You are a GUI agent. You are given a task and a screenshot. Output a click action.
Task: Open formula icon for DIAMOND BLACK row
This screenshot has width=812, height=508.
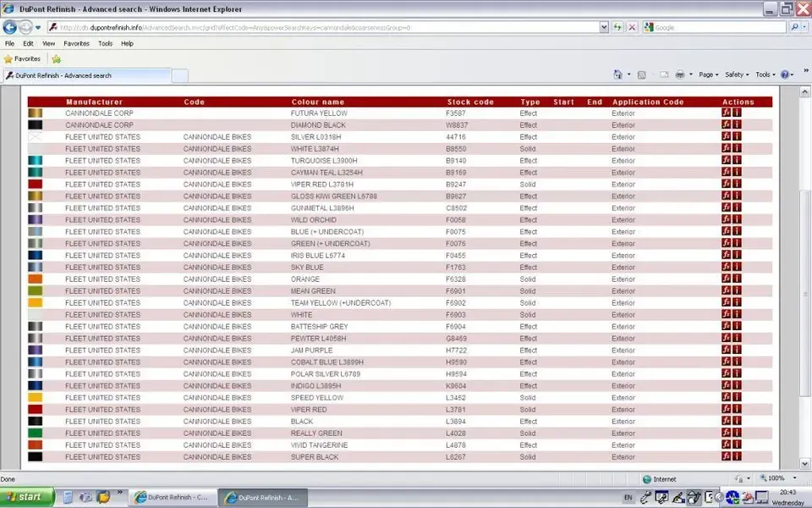pyautogui.click(x=726, y=124)
